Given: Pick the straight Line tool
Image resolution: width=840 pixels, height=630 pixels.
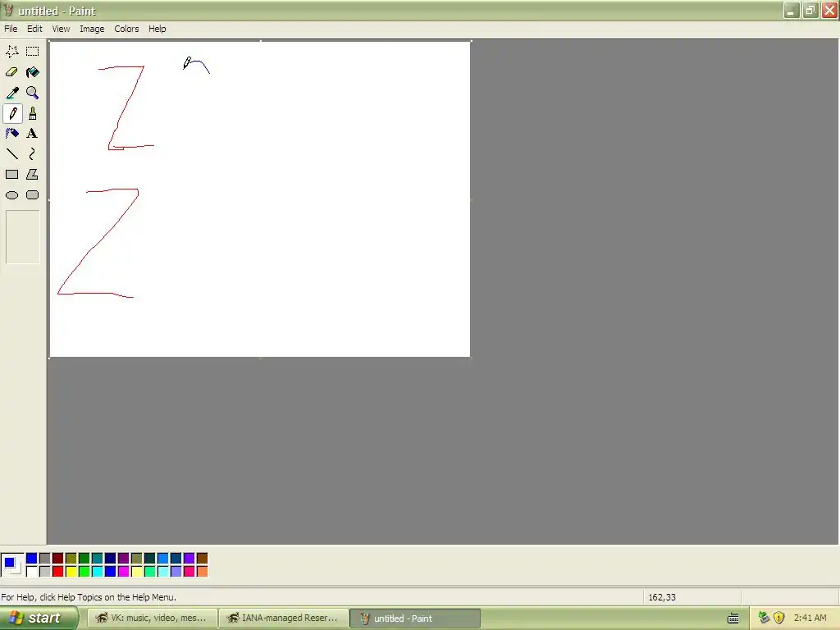Looking at the screenshot, I should pos(11,154).
